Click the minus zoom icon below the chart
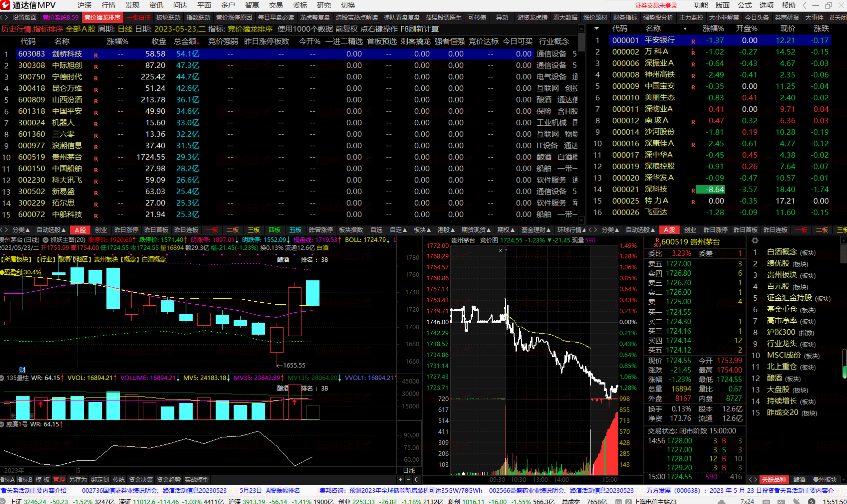This screenshot has height=504, width=847. tap(408, 479)
